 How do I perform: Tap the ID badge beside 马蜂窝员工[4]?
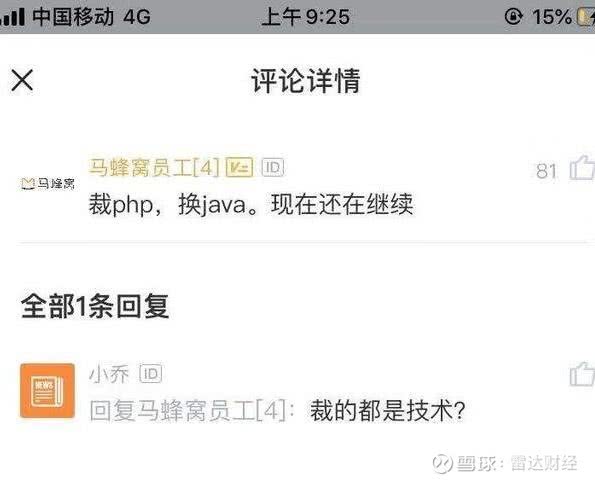[x=273, y=167]
